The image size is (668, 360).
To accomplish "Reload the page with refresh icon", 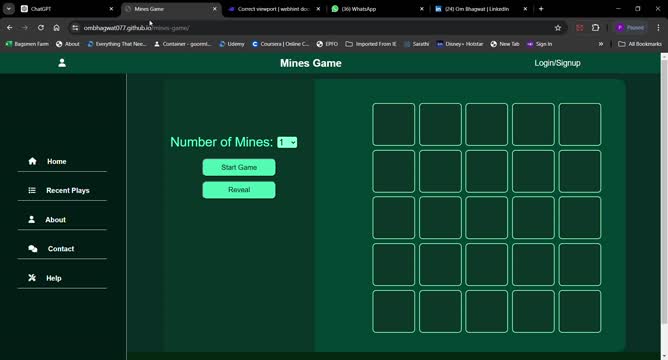I will click(40, 28).
